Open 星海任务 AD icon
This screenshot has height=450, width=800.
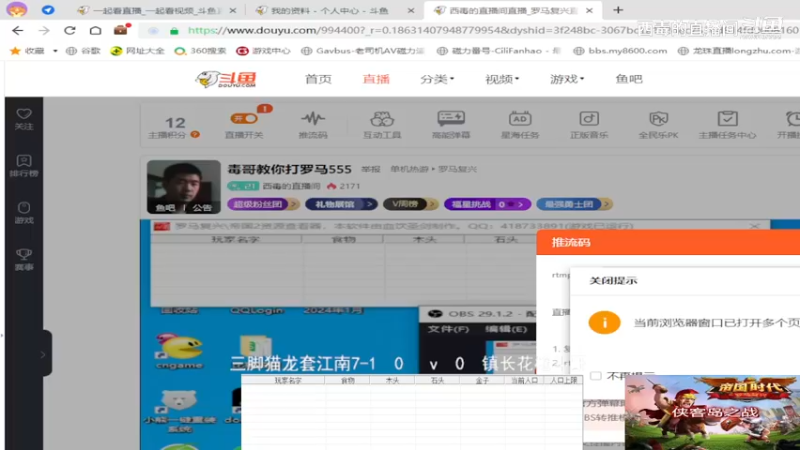click(x=520, y=125)
